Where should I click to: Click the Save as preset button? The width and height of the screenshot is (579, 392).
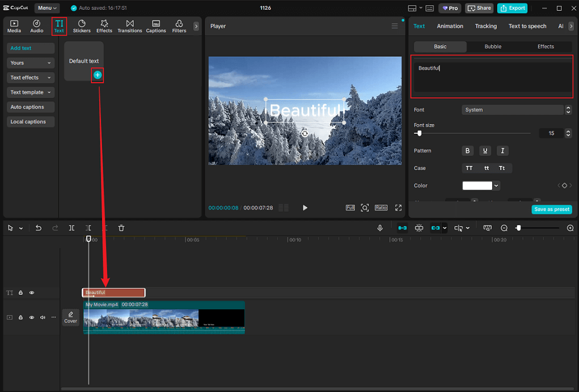[551, 209]
